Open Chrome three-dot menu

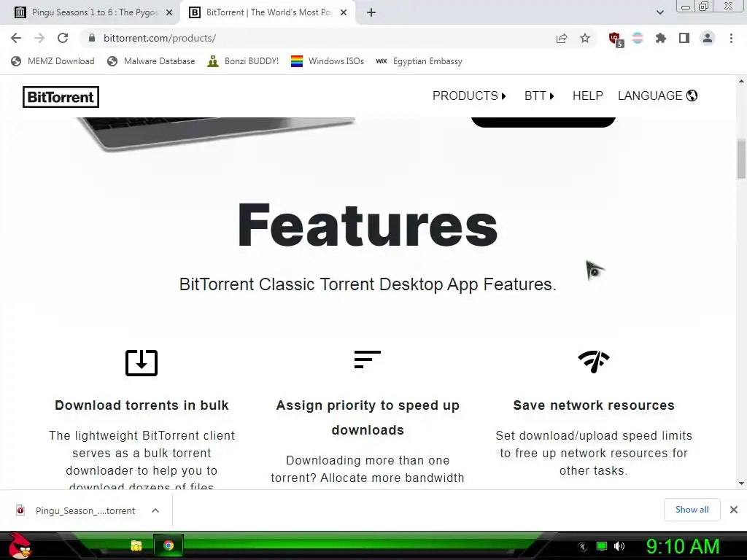[x=731, y=38]
